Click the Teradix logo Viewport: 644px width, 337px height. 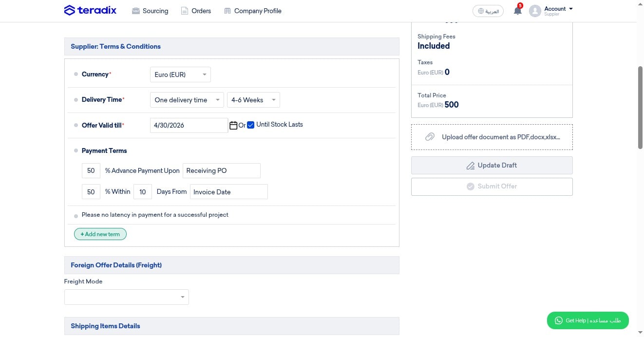90,10
